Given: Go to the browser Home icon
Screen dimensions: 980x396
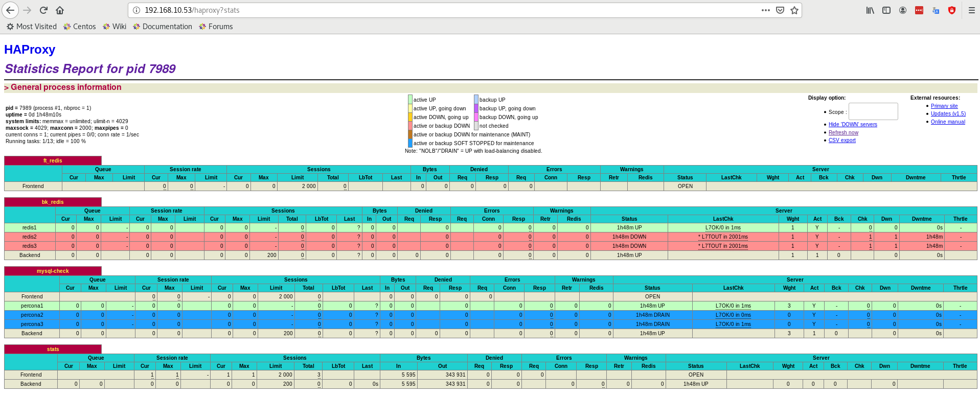Looking at the screenshot, I should (60, 10).
